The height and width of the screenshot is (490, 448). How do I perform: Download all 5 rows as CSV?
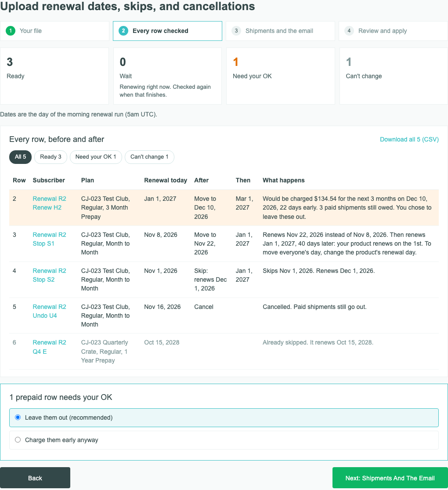pos(409,139)
